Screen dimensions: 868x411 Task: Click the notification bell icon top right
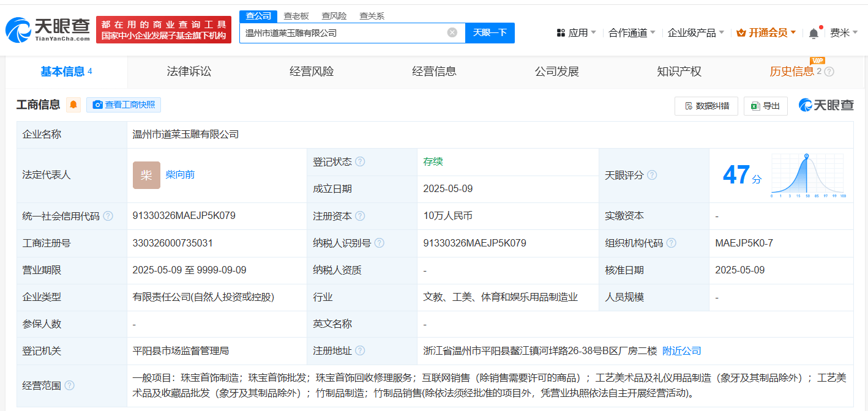[813, 32]
